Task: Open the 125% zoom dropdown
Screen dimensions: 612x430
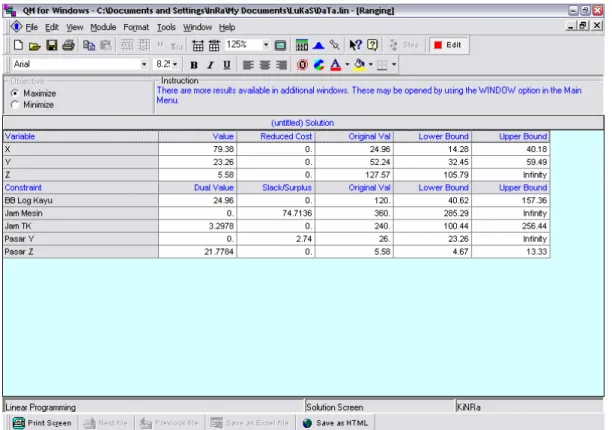Action: click(266, 45)
